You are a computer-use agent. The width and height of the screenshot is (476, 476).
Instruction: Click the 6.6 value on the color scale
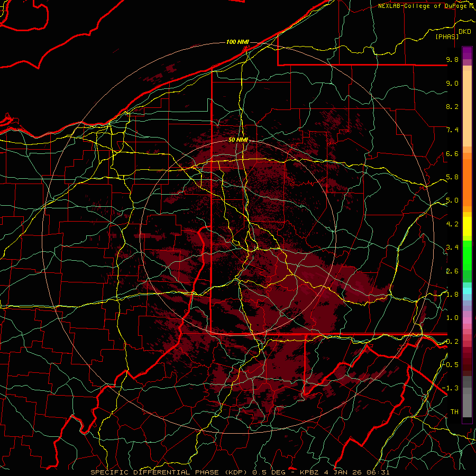pyautogui.click(x=452, y=153)
